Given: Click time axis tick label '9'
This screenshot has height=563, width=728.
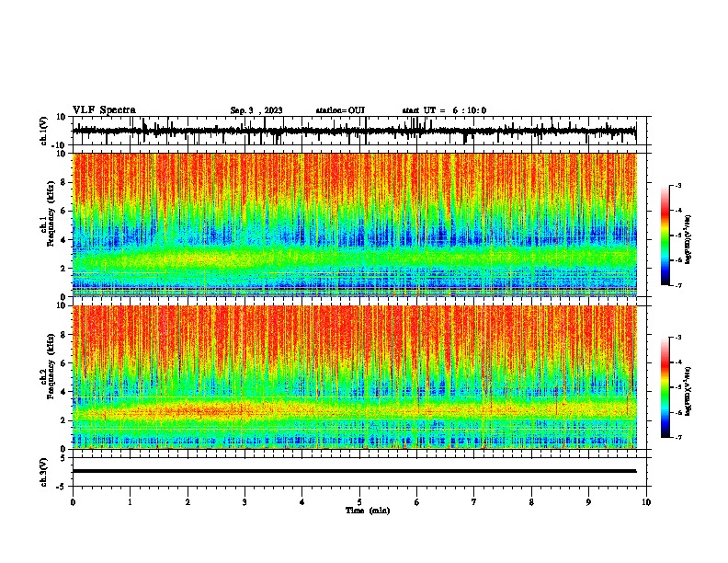Looking at the screenshot, I should (588, 502).
